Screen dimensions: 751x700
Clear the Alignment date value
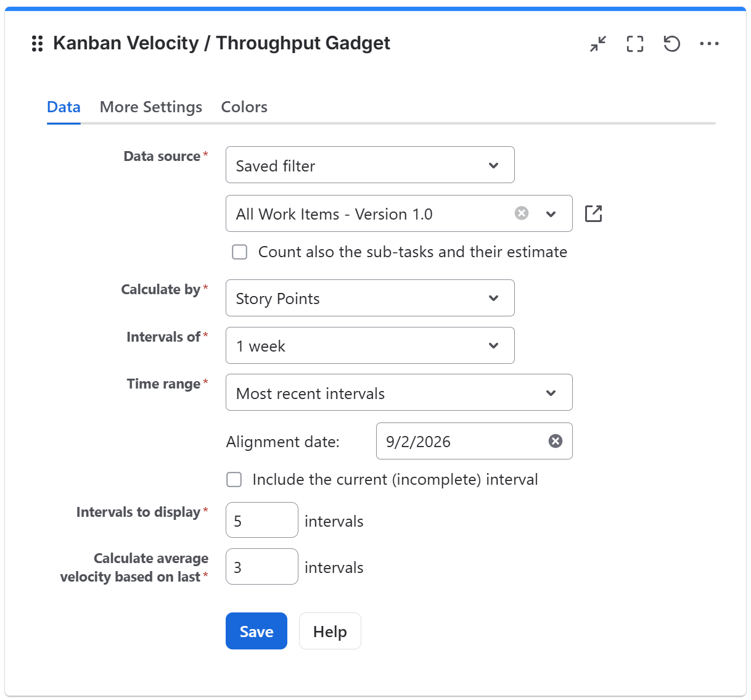click(x=556, y=441)
